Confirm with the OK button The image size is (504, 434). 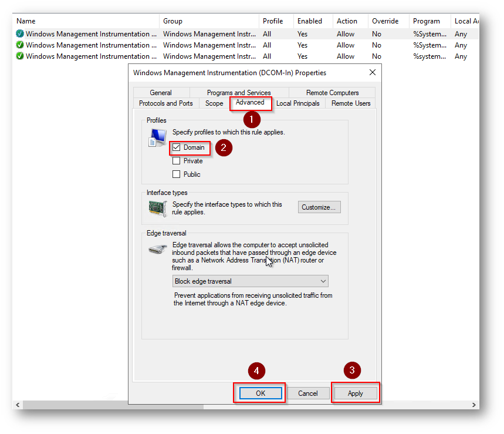pos(261,393)
